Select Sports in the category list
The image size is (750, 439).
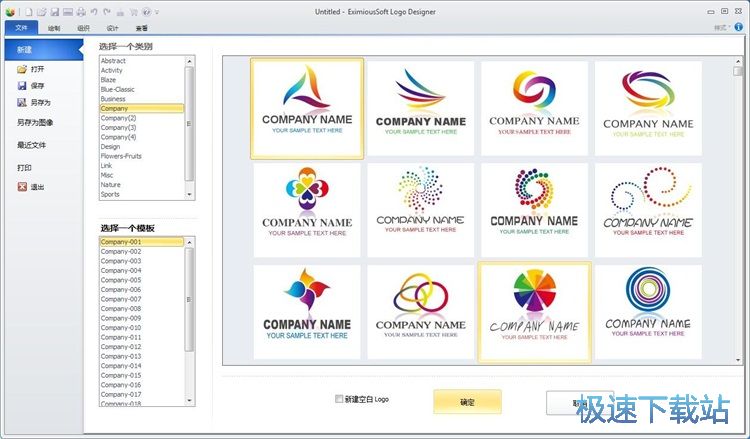[142, 194]
